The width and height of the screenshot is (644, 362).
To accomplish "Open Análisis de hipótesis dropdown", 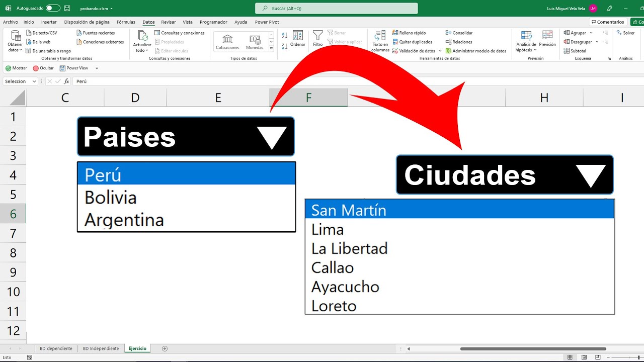I will [x=526, y=41].
